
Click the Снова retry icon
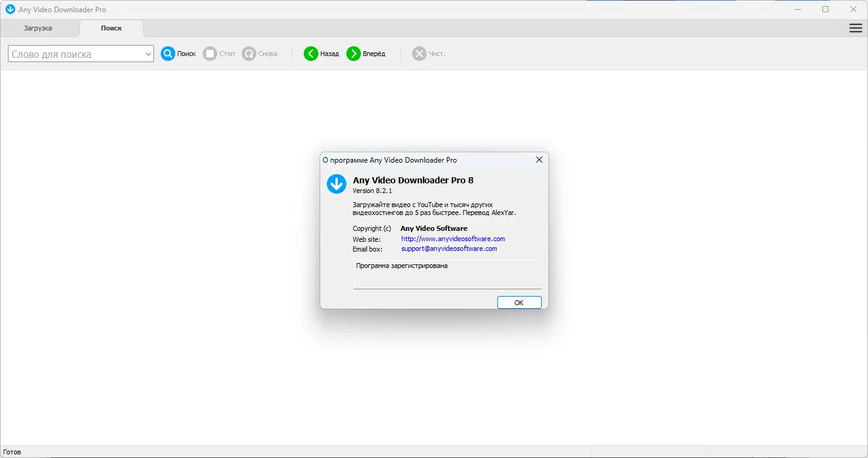(249, 54)
